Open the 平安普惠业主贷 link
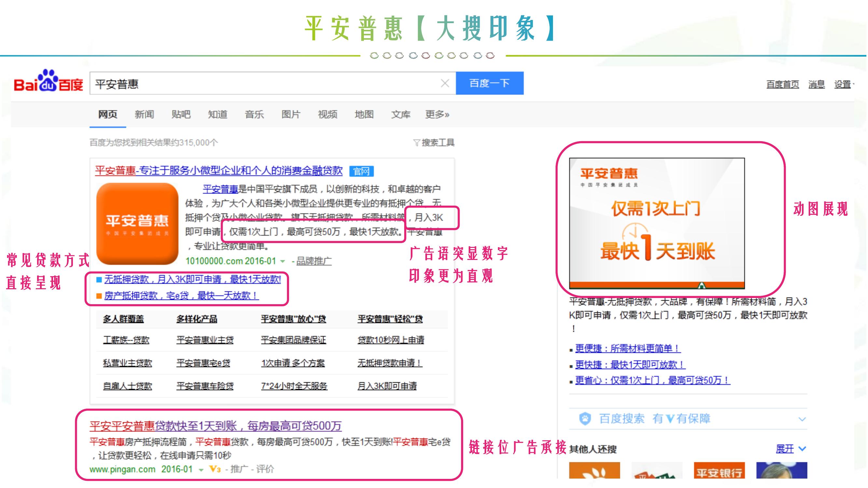The image size is (868, 488). (205, 340)
